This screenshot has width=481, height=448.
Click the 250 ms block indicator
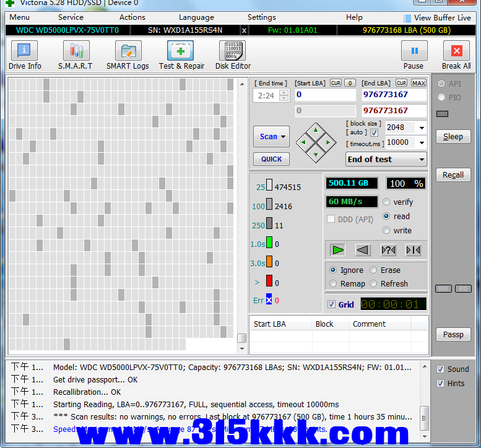pyautogui.click(x=269, y=223)
